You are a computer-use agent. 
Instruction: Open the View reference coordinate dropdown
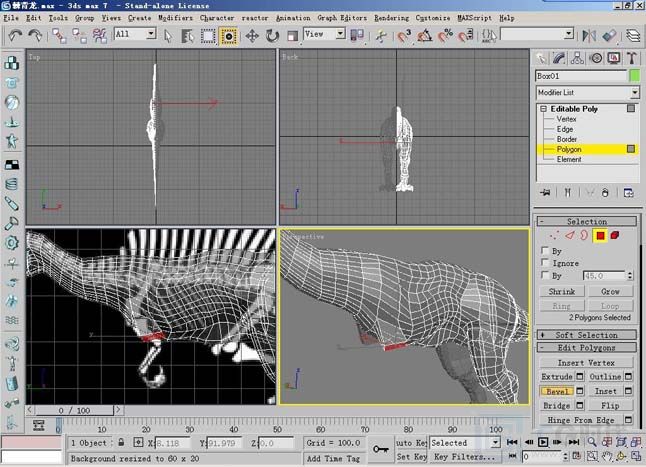pos(340,33)
